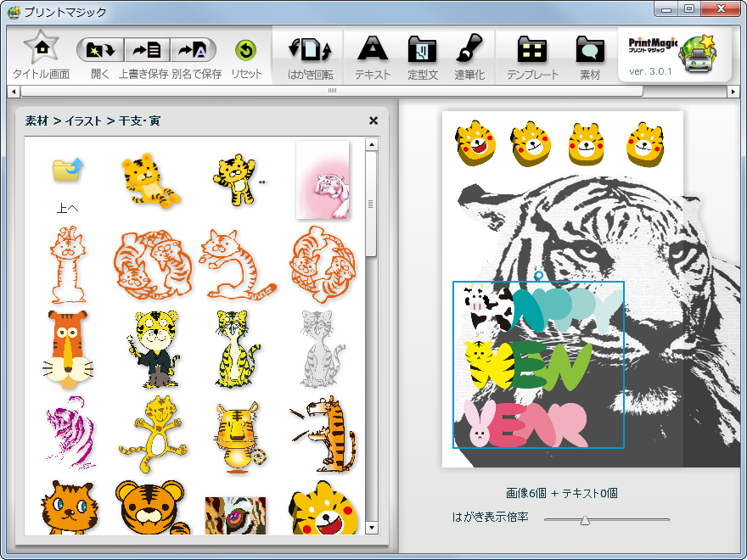The width and height of the screenshot is (747, 560).
Task: Choose the yellow sitting striped tiger illustration
Action: point(237,350)
